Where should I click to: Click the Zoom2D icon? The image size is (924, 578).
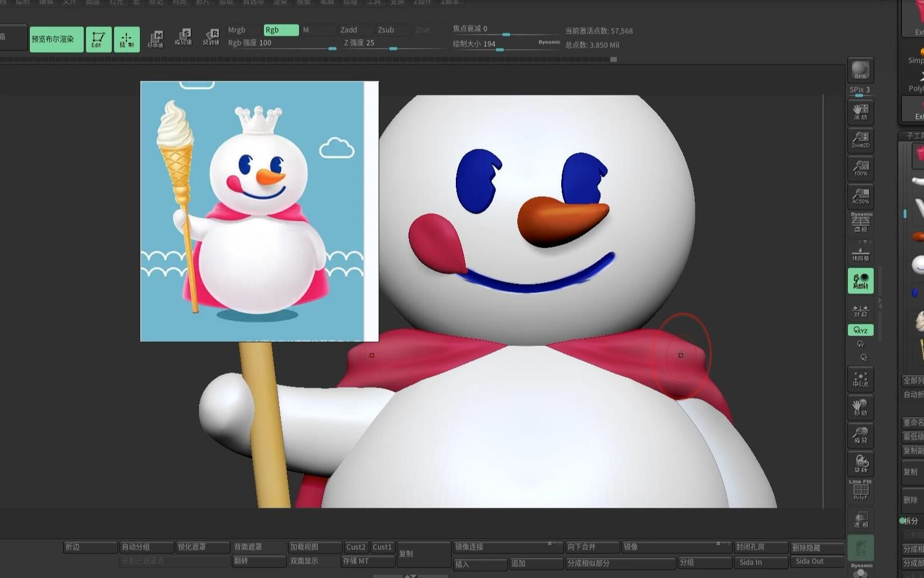(x=860, y=139)
